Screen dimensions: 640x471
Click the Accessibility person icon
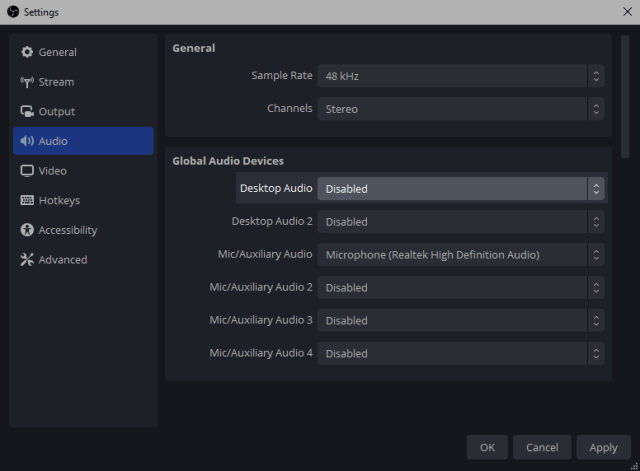[x=27, y=230]
